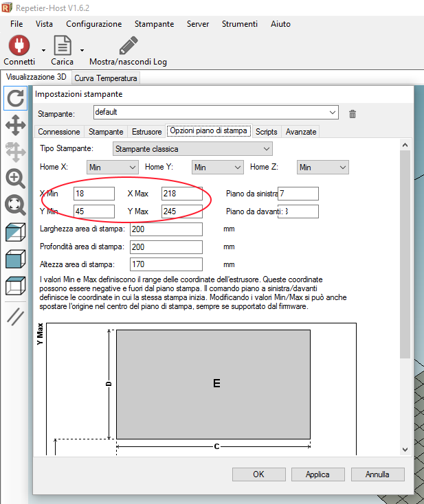
Task: Select the move view four-arrow tool
Action: (x=15, y=125)
